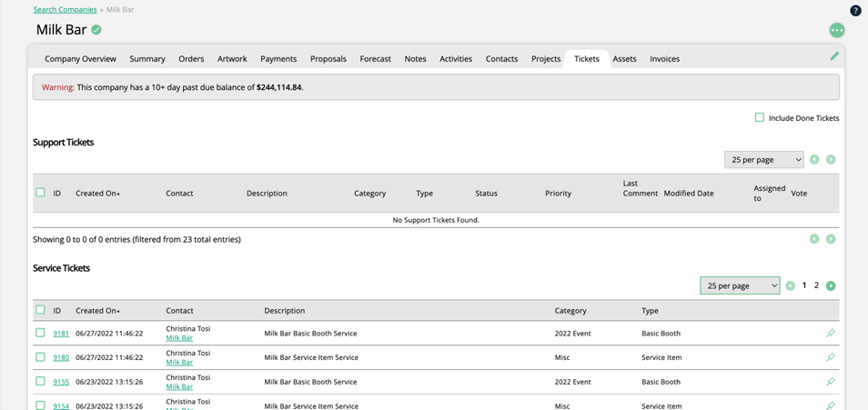868x410 pixels.
Task: Enable Include Done Tickets checkbox
Action: [760, 117]
